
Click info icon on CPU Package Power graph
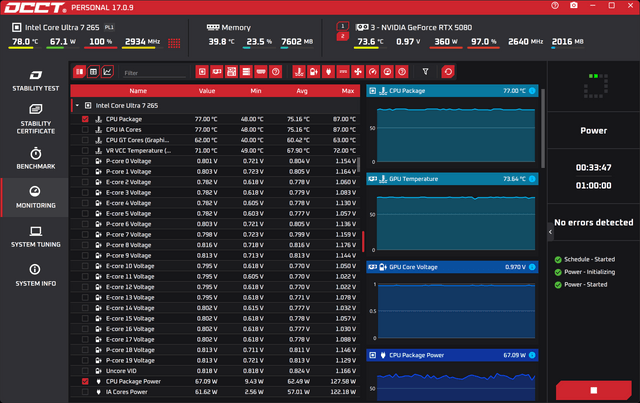(x=532, y=355)
